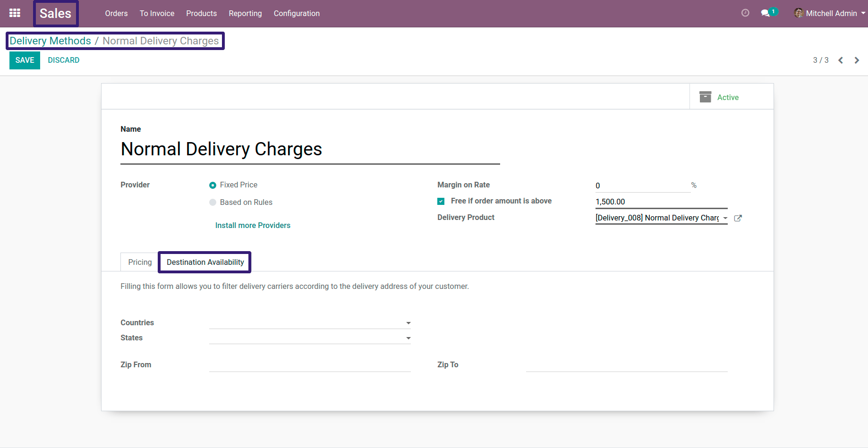This screenshot has height=448, width=868.
Task: Open the Orders menu
Action: pyautogui.click(x=116, y=13)
